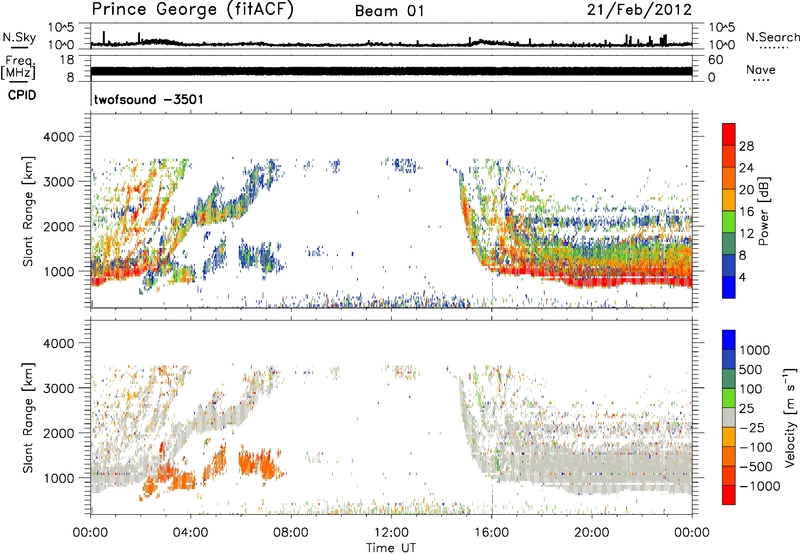Viewport: 800px width, 554px height.
Task: Click the 'CPID' row label
Action: [22, 95]
